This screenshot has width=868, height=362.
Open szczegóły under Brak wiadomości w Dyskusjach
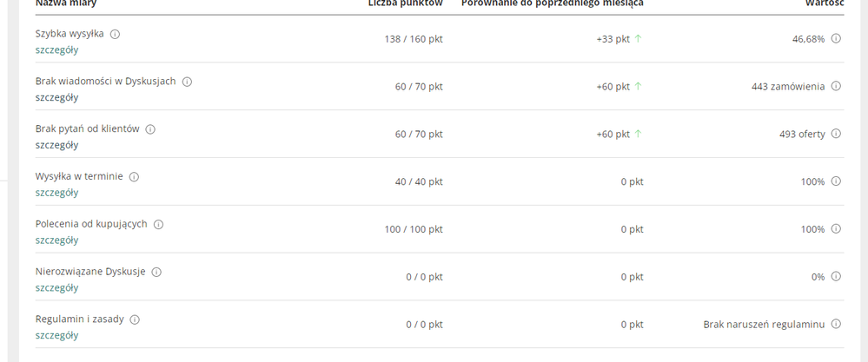57,97
